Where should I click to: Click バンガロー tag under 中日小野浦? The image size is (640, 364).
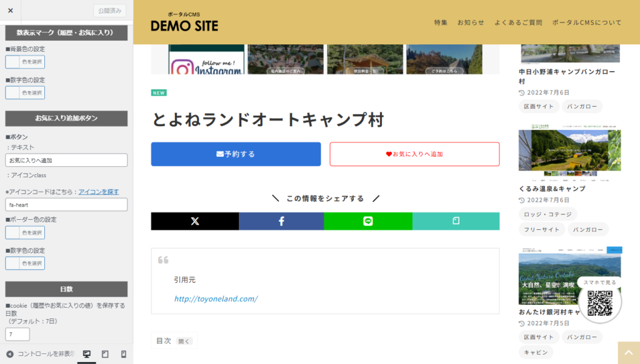pyautogui.click(x=582, y=106)
